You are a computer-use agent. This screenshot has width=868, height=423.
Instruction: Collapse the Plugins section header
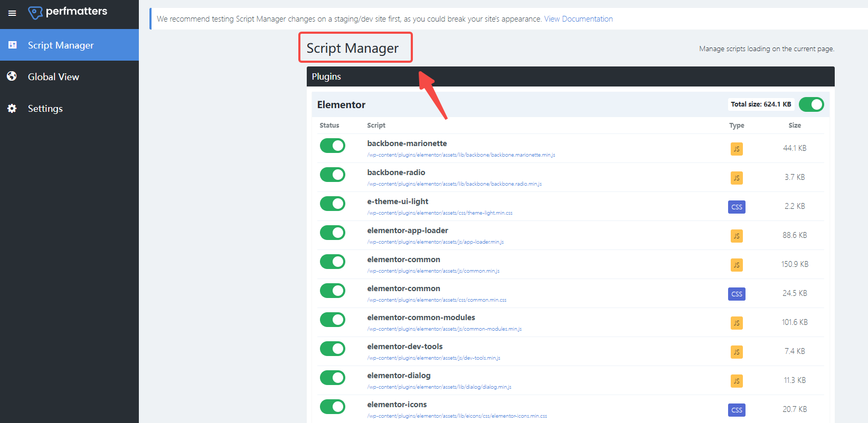tap(570, 76)
